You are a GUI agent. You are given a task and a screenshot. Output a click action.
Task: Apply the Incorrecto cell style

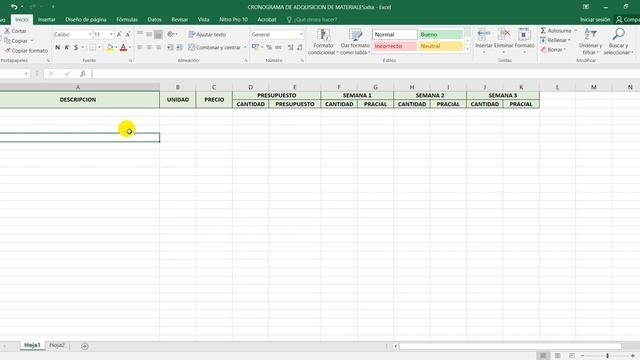click(395, 46)
